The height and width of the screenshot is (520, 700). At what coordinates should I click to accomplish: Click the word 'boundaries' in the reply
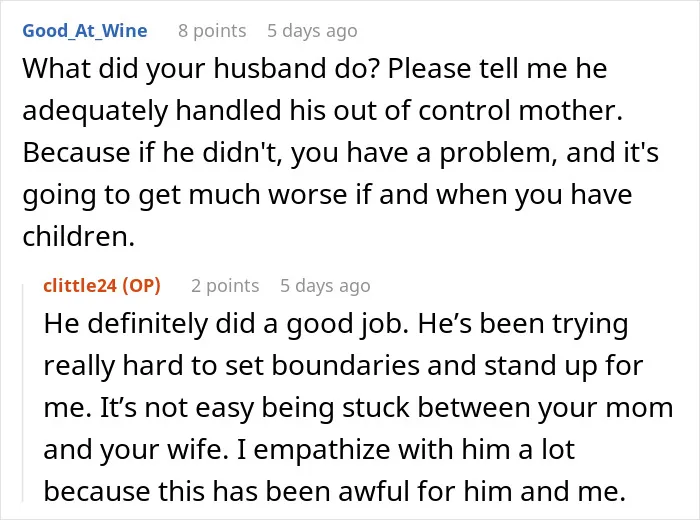(x=346, y=366)
